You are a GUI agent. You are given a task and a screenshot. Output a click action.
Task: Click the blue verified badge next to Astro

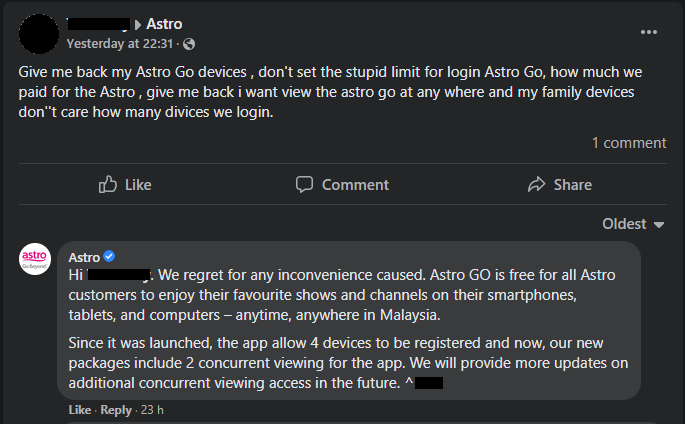tap(110, 257)
